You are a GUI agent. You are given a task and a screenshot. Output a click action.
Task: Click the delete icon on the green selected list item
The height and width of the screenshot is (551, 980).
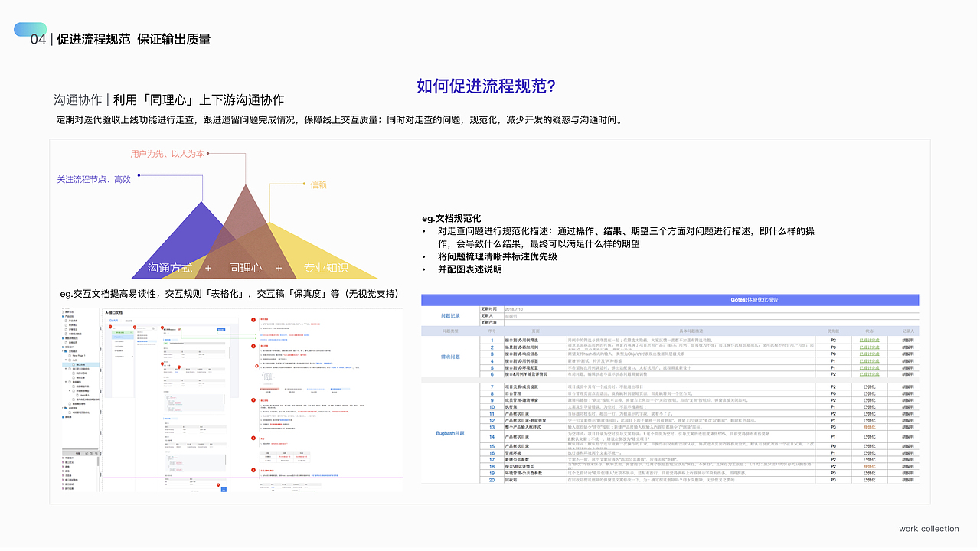tap(131, 332)
